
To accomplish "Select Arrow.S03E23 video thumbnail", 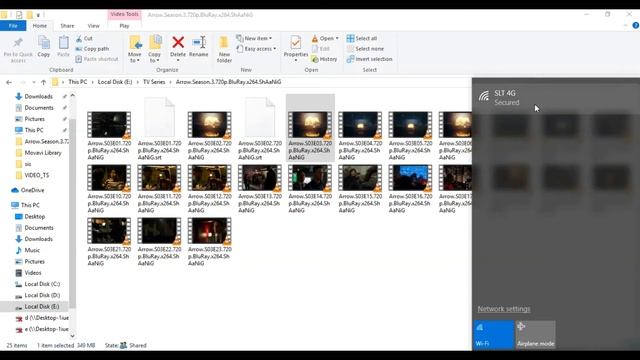I will (x=209, y=231).
